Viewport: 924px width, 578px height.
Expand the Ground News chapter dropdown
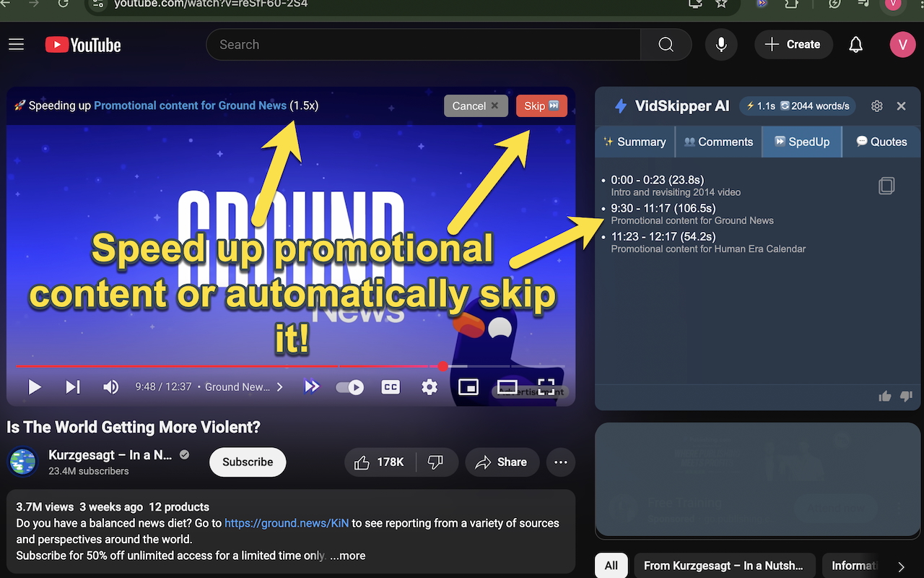279,387
